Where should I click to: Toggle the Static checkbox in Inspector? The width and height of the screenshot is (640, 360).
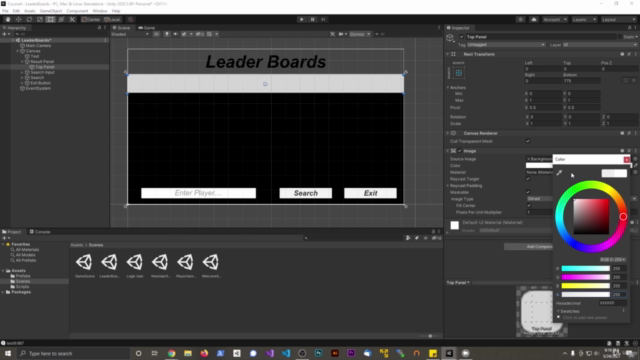point(620,37)
